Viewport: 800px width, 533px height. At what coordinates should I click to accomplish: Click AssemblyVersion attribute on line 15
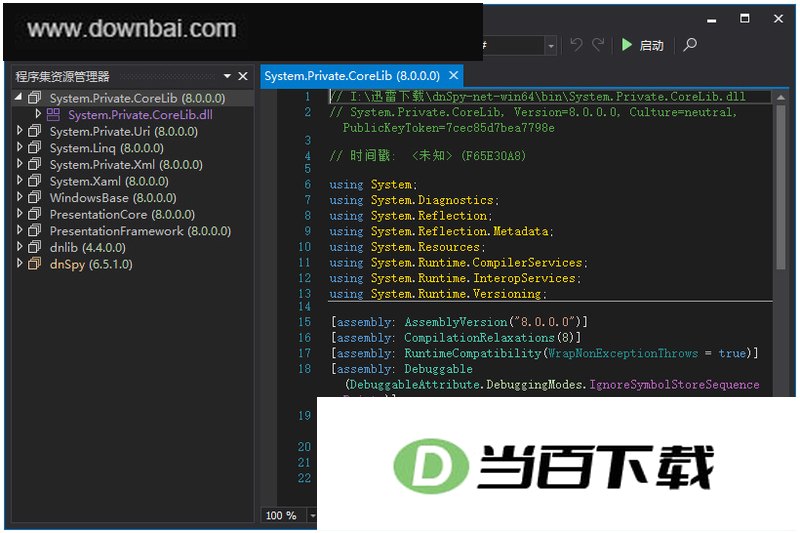456,322
